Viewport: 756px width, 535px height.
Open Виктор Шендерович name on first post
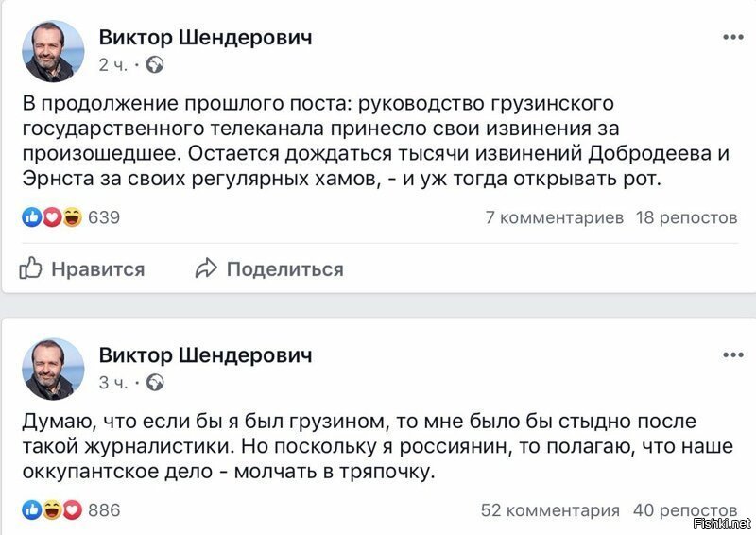click(205, 37)
